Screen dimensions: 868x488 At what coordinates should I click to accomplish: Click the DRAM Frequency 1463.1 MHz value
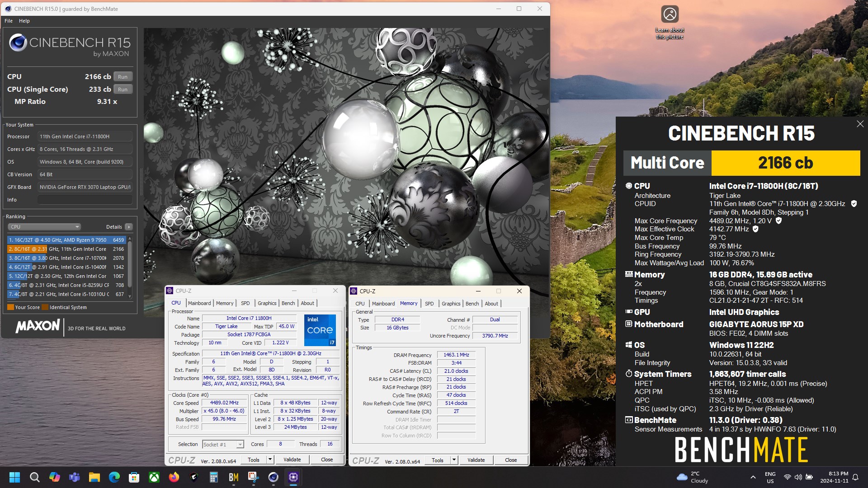click(x=456, y=355)
